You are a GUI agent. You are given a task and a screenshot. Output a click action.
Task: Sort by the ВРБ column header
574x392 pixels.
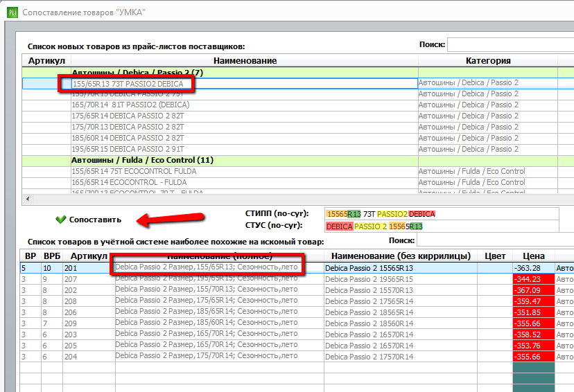[51, 256]
